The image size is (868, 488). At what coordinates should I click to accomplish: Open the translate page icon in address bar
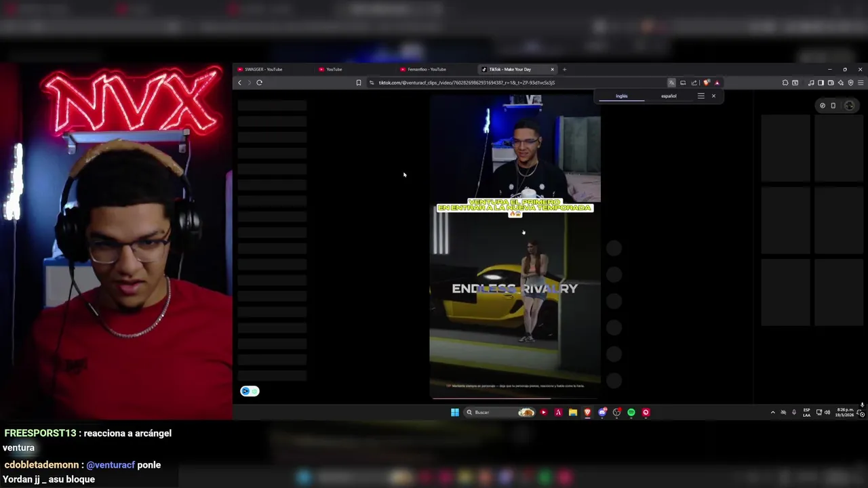click(x=671, y=83)
